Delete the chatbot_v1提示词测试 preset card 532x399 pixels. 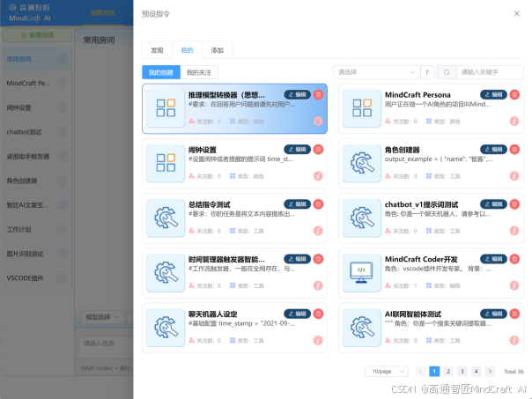coord(514,204)
